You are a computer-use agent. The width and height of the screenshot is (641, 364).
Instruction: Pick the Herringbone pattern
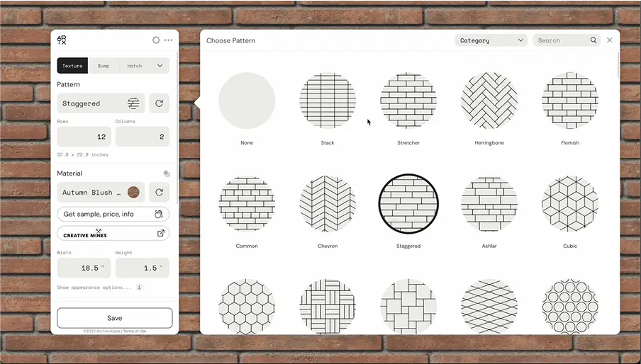489,101
